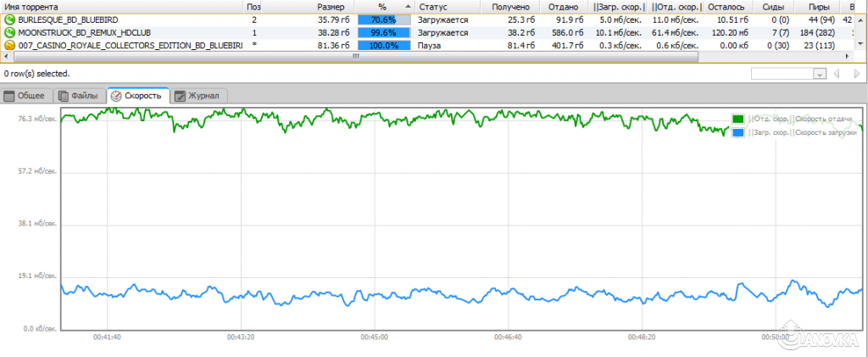This screenshot has width=868, height=357.
Task: Click the horizontal scrollbar right arrow
Action: point(848,57)
